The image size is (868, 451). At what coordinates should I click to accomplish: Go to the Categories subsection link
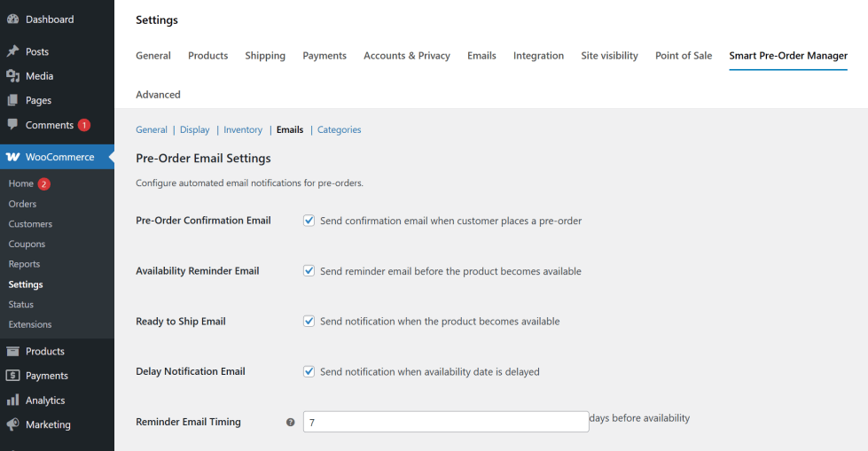tap(339, 130)
